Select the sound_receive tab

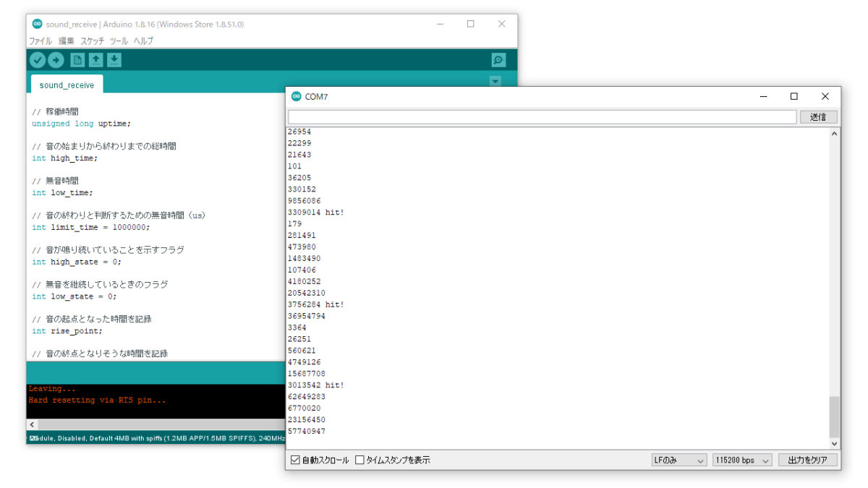[x=67, y=85]
